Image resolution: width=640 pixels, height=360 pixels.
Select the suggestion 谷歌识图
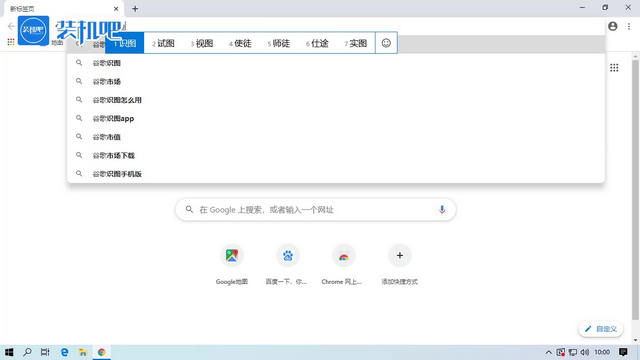pyautogui.click(x=336, y=63)
